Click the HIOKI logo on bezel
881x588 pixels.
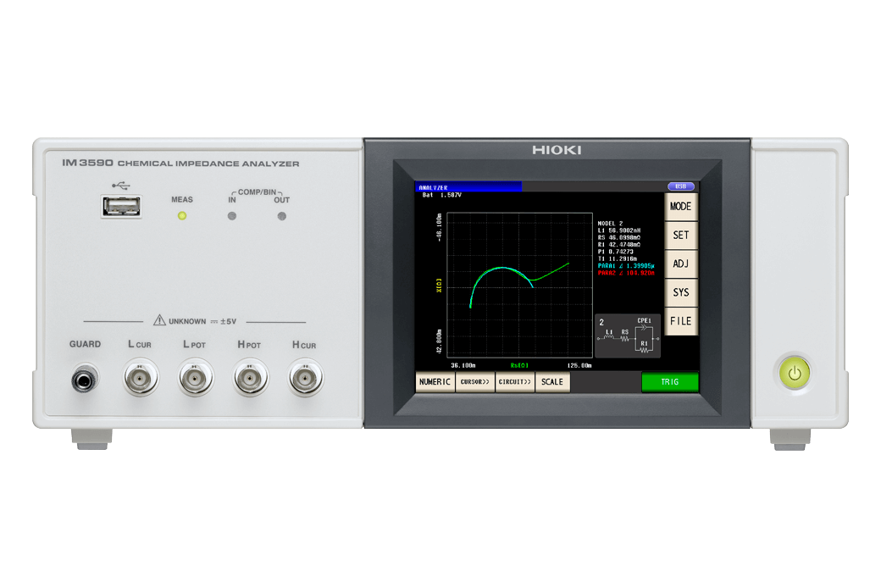click(x=557, y=150)
